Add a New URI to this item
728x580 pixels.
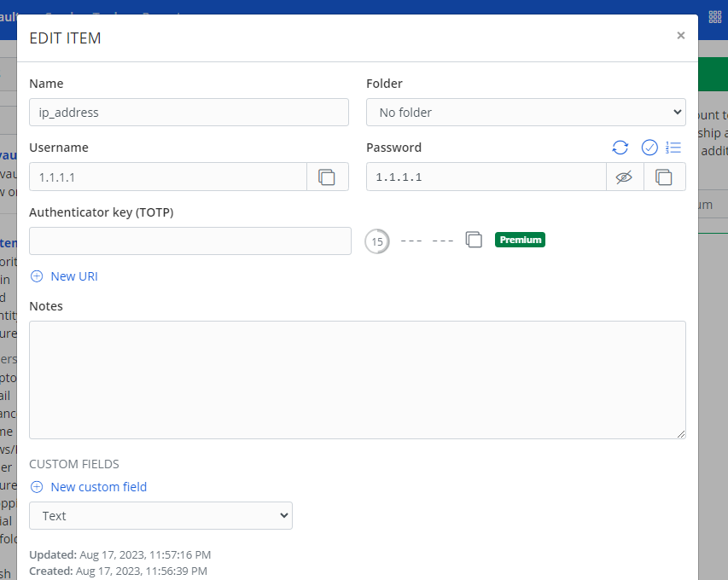coord(72,276)
